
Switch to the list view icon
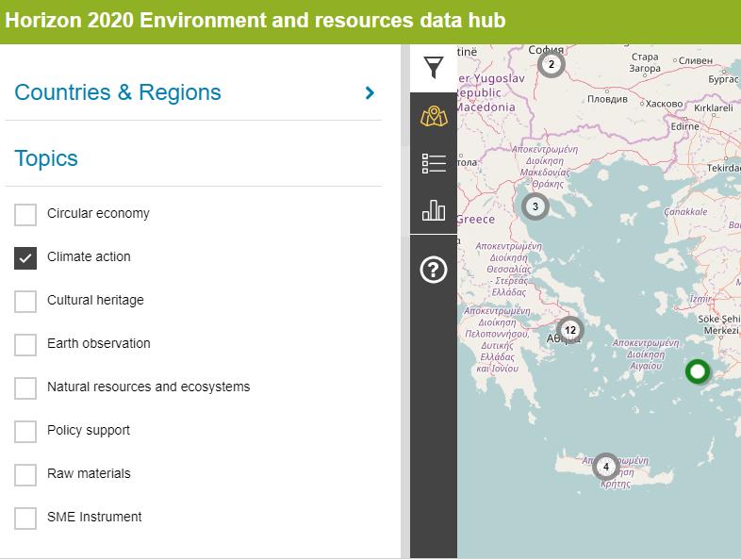434,163
